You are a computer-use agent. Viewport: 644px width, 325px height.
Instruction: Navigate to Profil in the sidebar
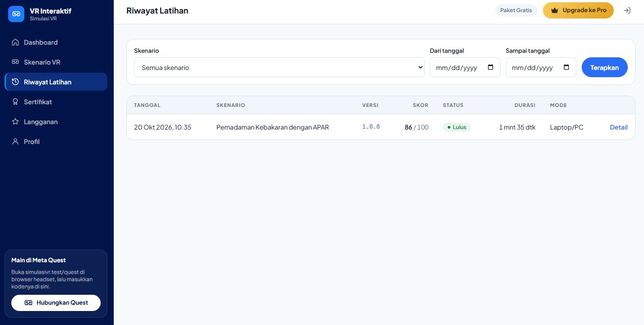tap(56, 142)
